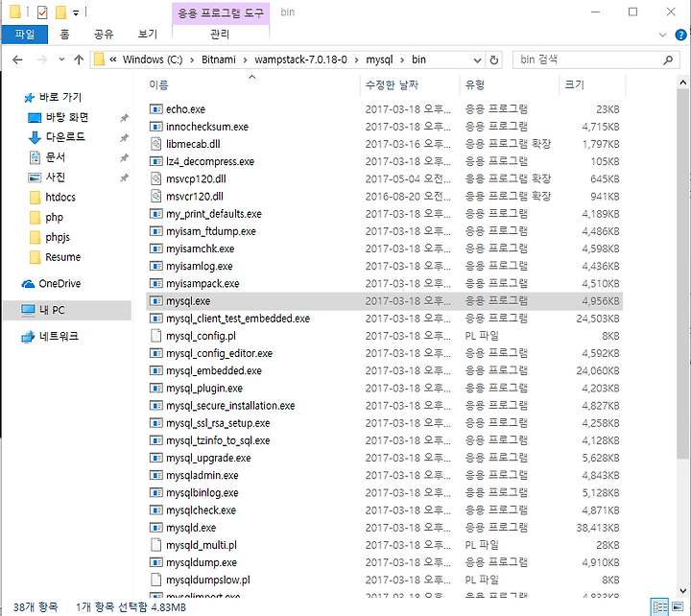The image size is (691, 616).
Task: Open the 관리 ribbon tab
Action: click(x=220, y=34)
